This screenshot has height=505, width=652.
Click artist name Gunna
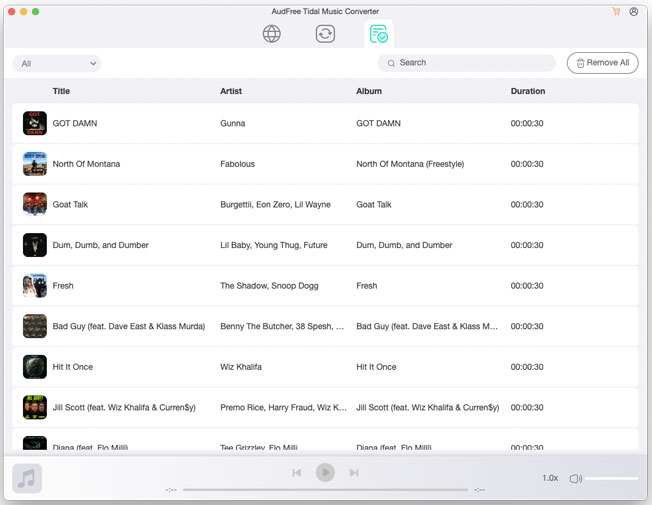(x=232, y=123)
